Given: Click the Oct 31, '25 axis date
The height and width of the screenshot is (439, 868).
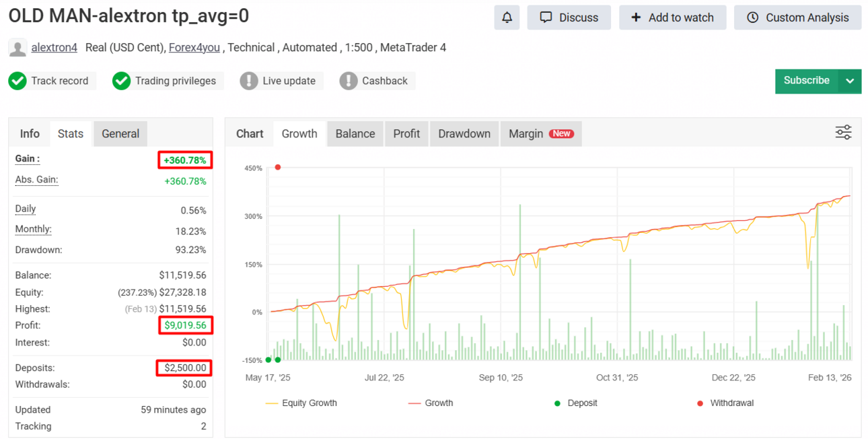Looking at the screenshot, I should point(618,378).
